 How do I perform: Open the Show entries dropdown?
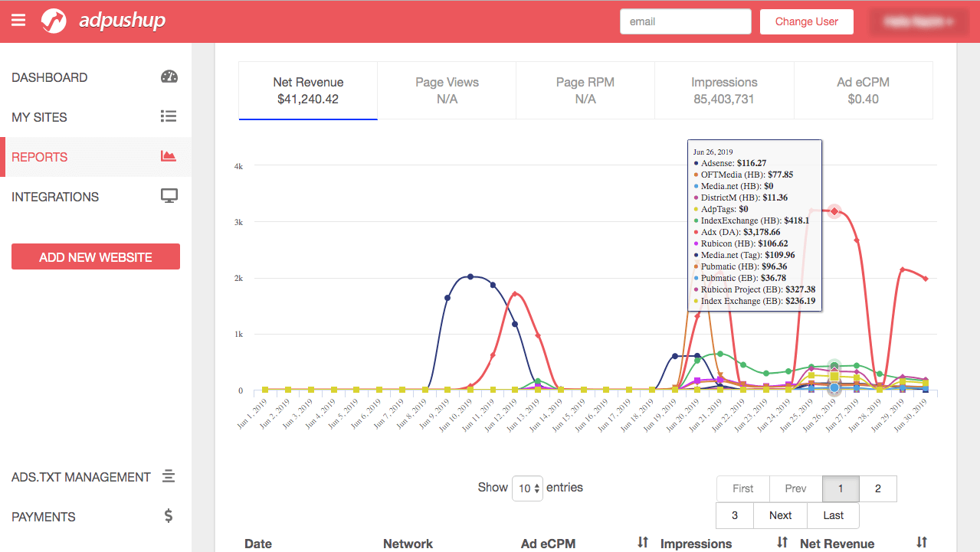(527, 488)
